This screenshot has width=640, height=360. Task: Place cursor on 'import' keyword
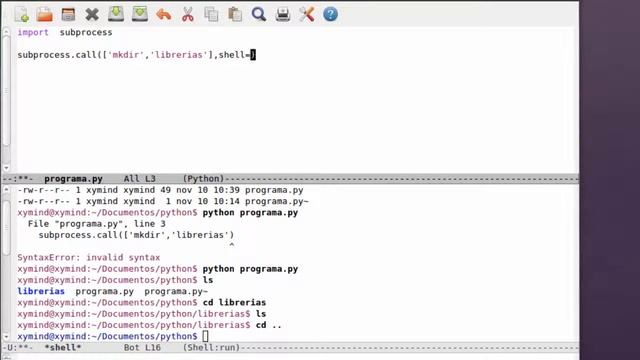33,32
